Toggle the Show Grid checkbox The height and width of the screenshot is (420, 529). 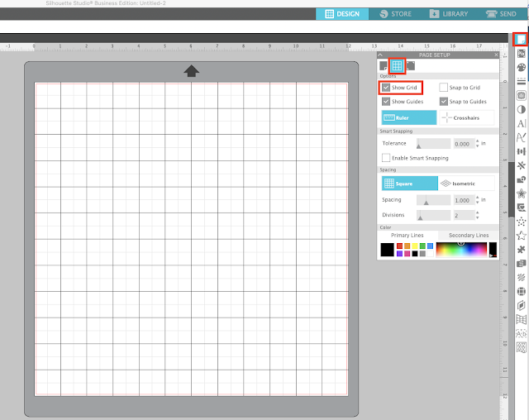point(386,88)
